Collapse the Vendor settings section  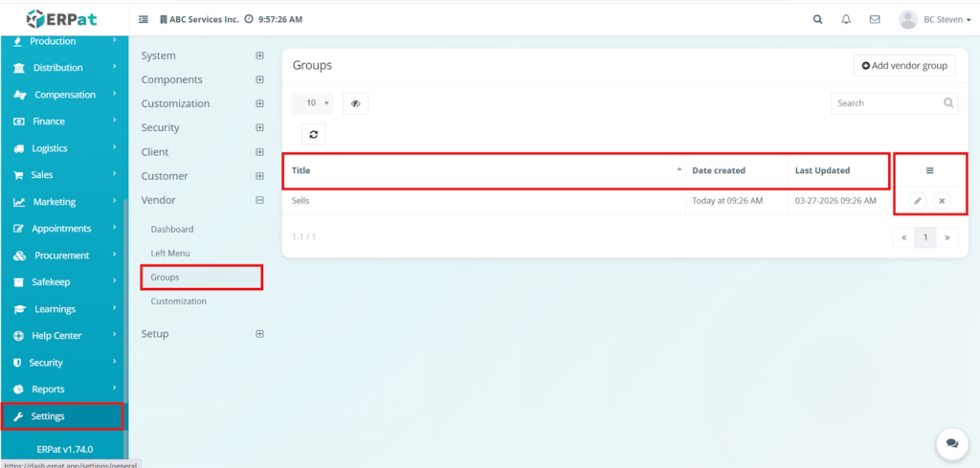259,200
